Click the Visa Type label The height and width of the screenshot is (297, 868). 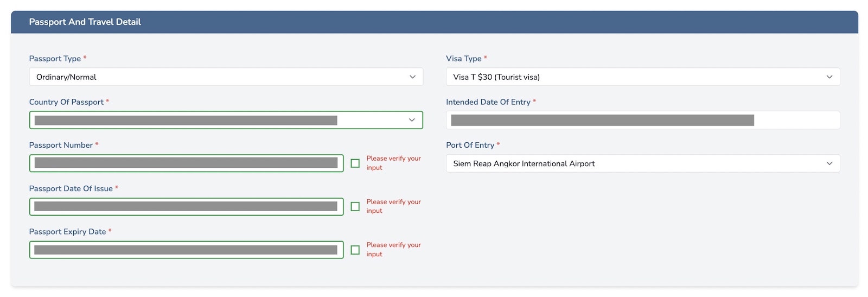[x=464, y=59]
